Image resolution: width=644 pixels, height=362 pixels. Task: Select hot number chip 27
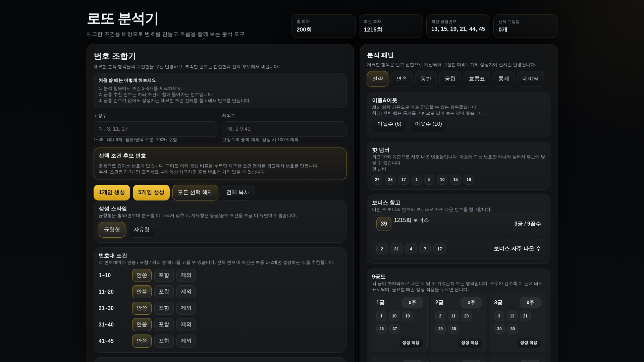click(377, 180)
